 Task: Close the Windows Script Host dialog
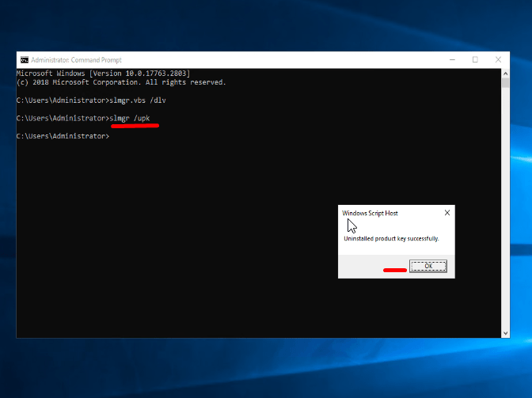click(446, 213)
